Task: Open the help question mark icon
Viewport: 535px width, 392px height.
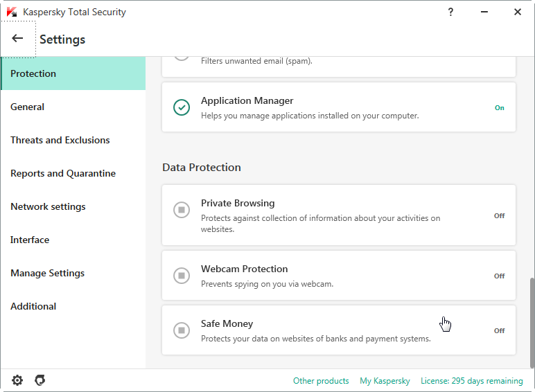Action: (x=450, y=12)
